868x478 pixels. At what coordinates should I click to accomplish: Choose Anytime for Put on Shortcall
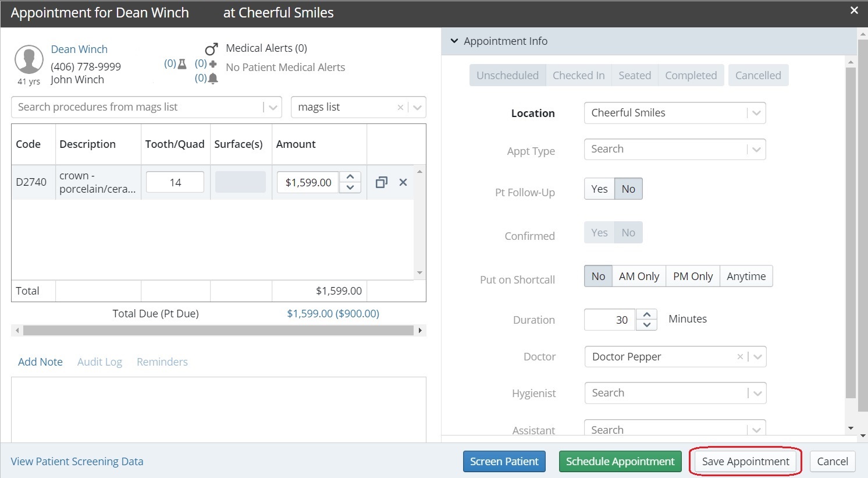746,276
